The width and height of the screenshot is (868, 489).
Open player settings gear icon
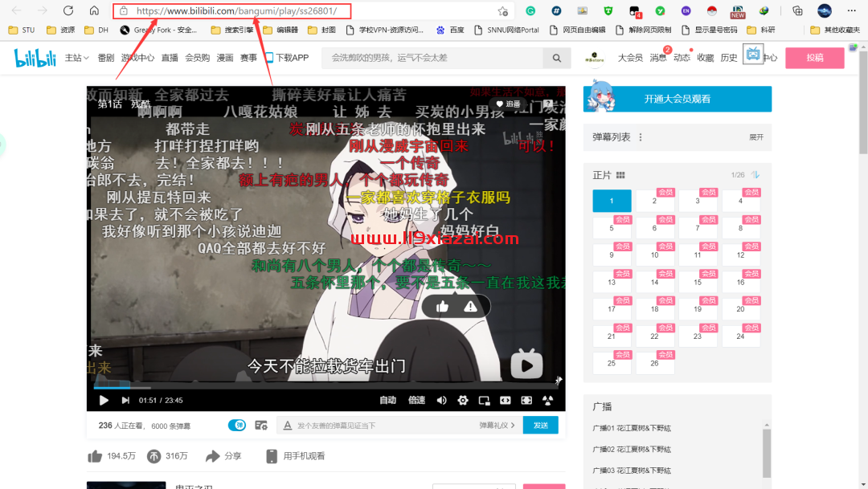pyautogui.click(x=463, y=400)
